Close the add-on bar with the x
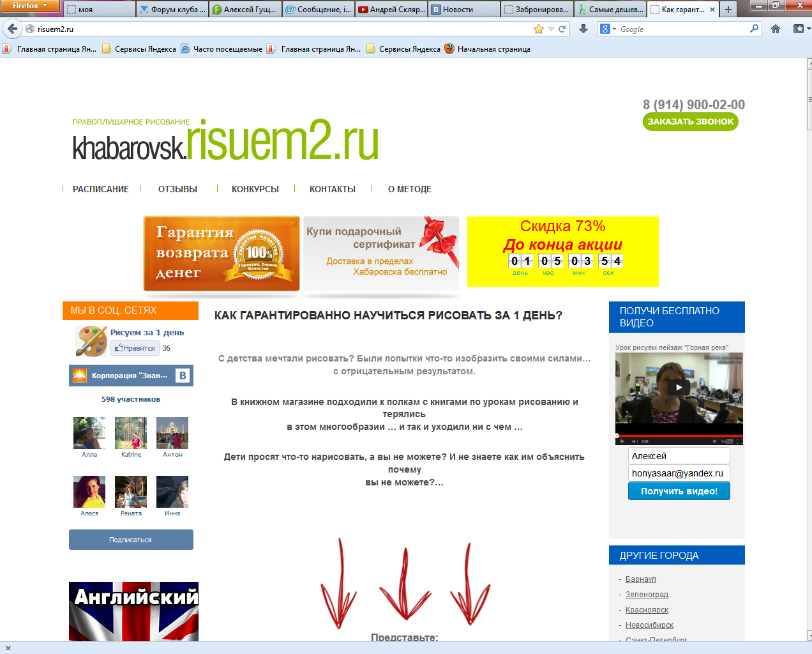The image size is (812, 654). 8,648
